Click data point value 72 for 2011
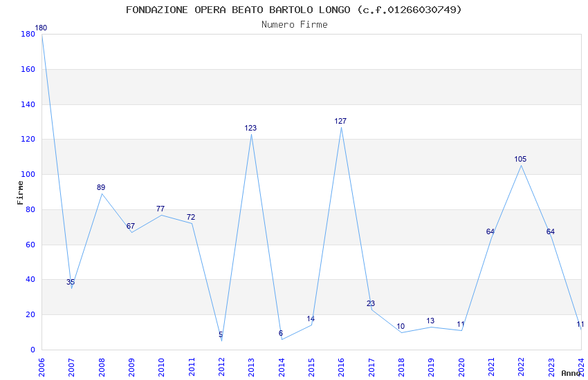 click(191, 217)
